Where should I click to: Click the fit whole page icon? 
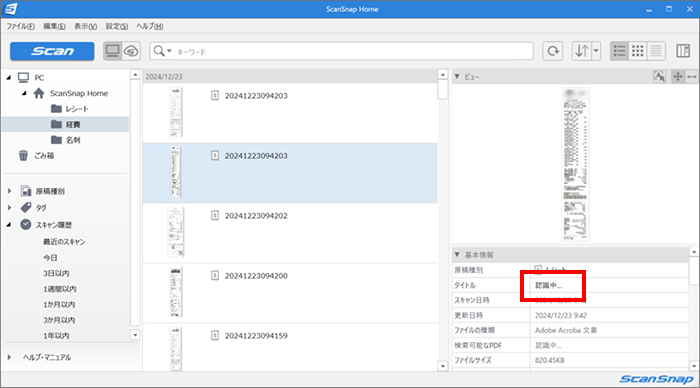coord(678,76)
